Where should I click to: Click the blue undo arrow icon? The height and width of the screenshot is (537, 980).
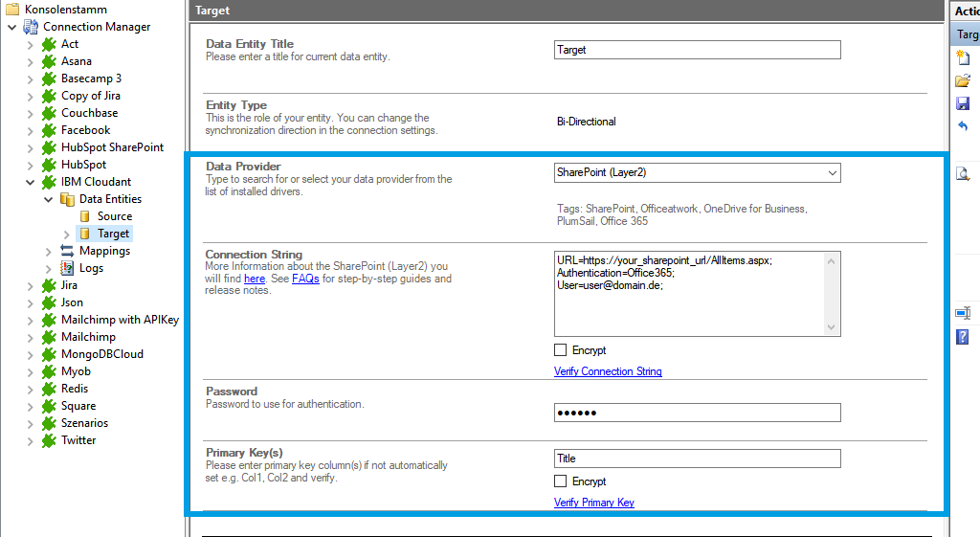pos(963,126)
